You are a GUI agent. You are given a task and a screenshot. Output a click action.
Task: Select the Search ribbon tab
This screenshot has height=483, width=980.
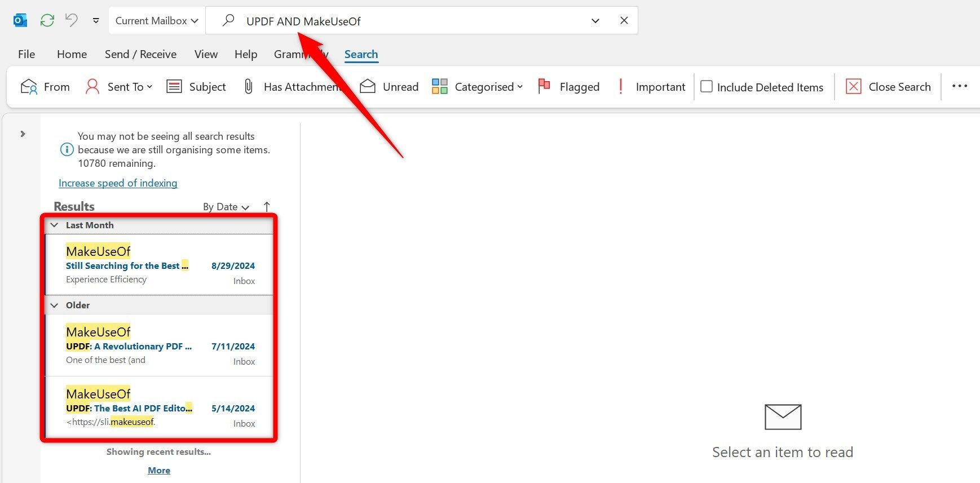pos(361,54)
